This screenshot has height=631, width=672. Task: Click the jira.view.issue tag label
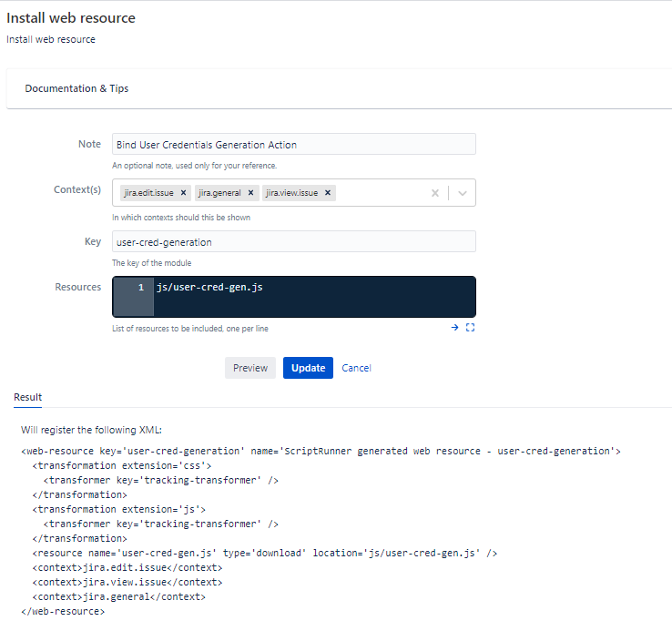coord(291,193)
